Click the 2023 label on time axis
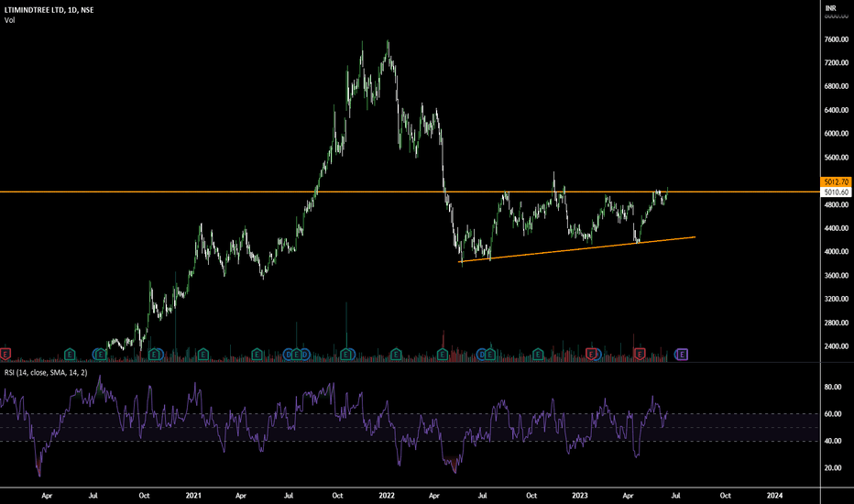Screen dimensions: 854x504 pos(579,495)
